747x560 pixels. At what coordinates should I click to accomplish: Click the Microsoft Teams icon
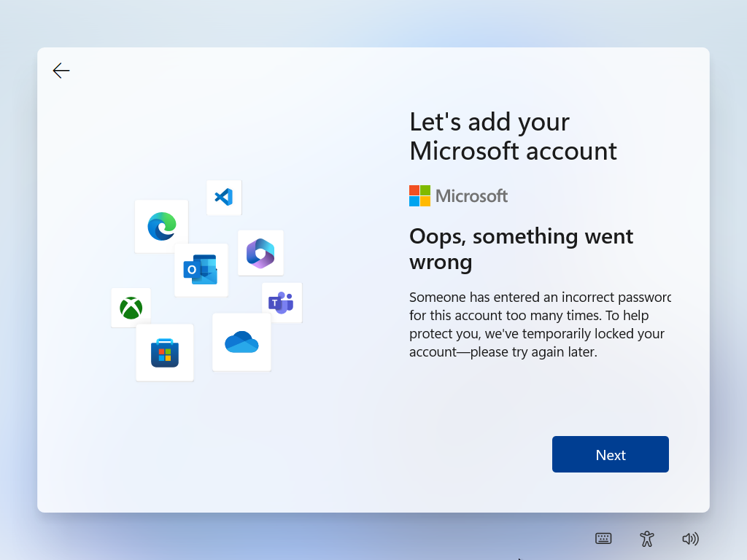(x=282, y=303)
